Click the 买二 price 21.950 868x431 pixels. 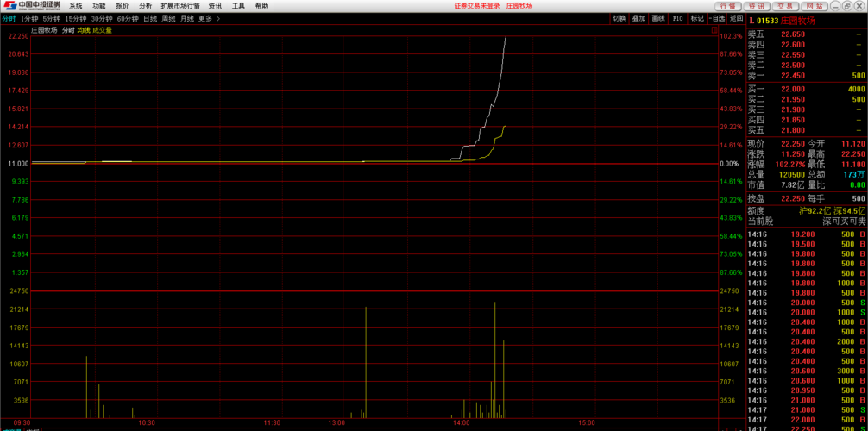(x=793, y=100)
